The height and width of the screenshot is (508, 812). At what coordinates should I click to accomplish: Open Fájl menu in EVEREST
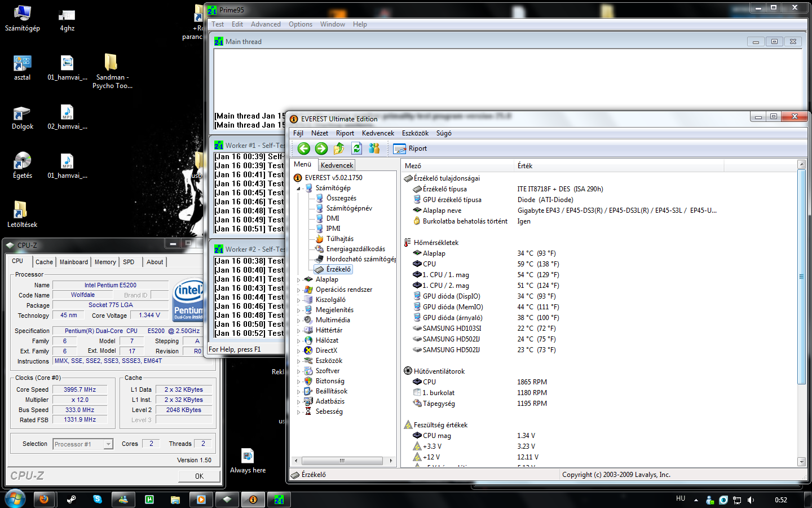pos(298,133)
